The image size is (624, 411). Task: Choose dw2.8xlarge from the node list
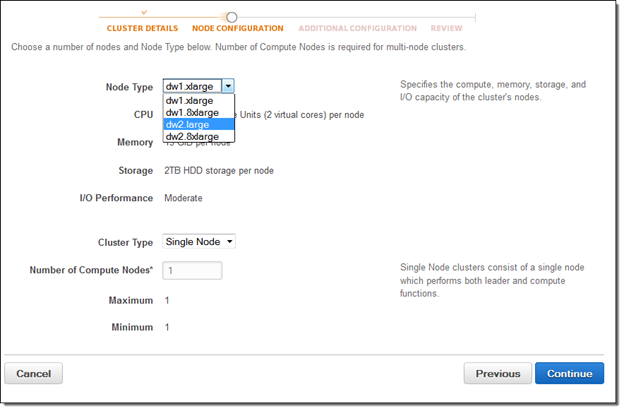click(193, 136)
